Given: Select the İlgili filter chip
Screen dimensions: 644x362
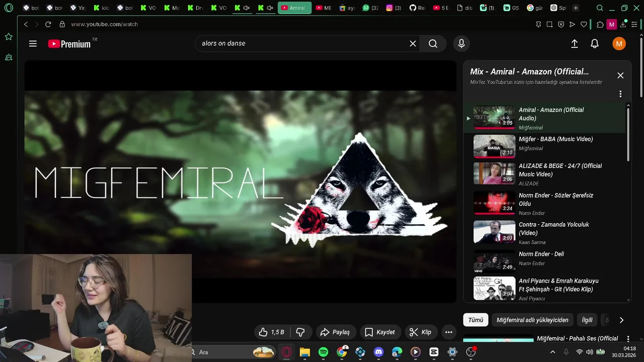Looking at the screenshot, I should click(587, 320).
